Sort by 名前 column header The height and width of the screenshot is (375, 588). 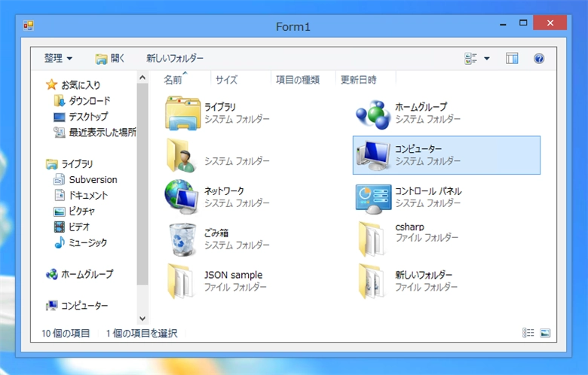[x=173, y=80]
